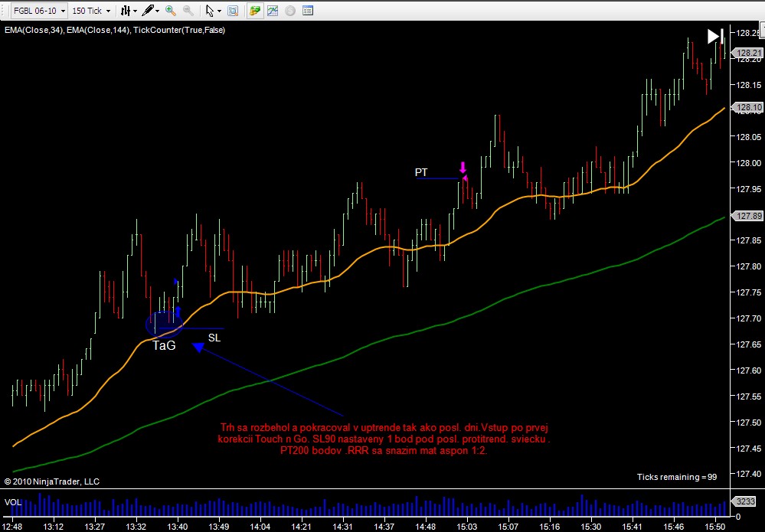Toggle the chart trader icon

(x=254, y=10)
